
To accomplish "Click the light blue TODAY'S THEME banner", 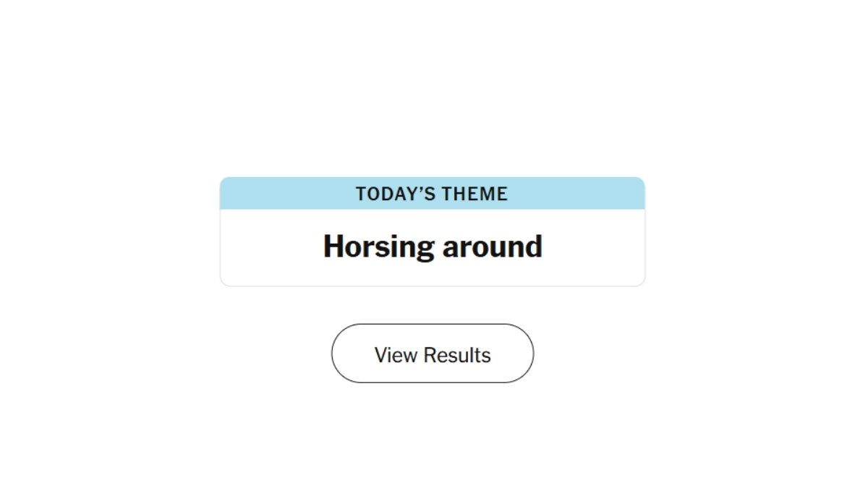I will pyautogui.click(x=432, y=193).
